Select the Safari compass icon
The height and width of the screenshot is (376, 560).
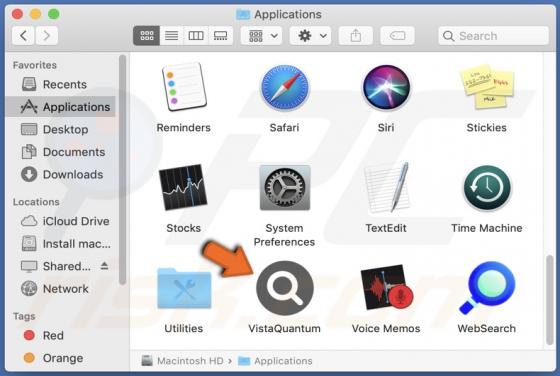tap(285, 88)
